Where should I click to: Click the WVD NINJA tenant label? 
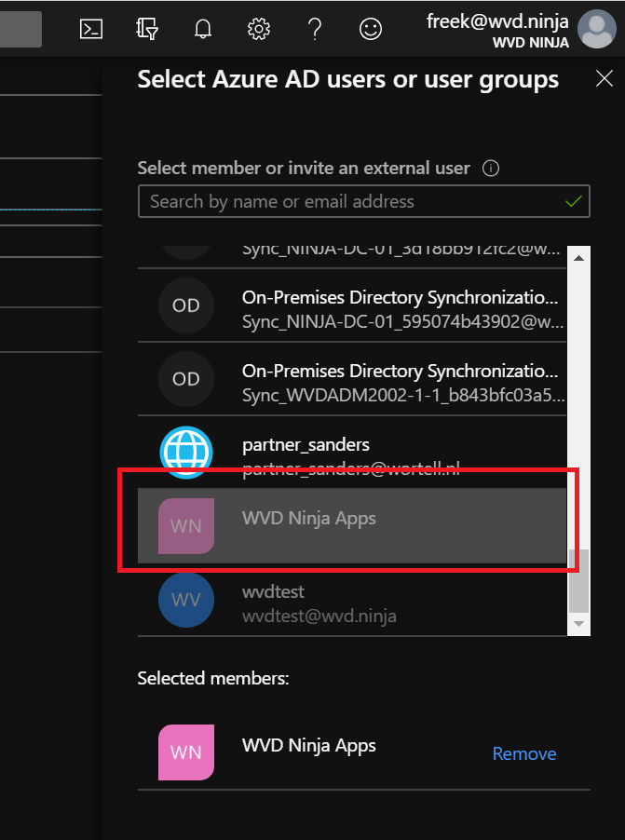click(x=531, y=42)
